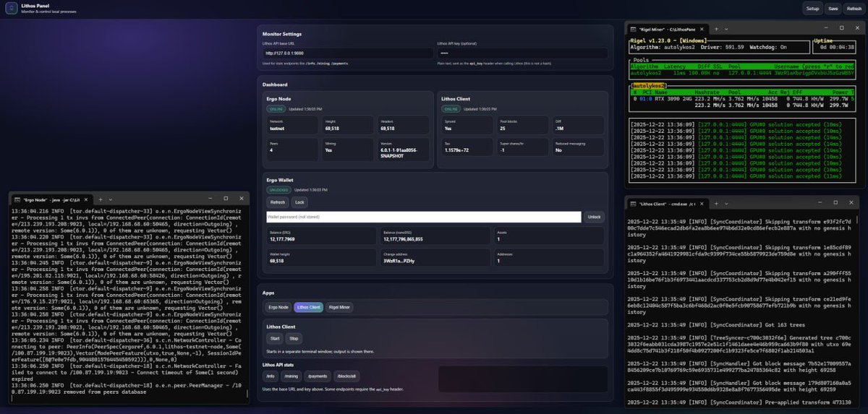868x414 pixels.
Task: Open a new tab in Ergo Node terminal
Action: click(101, 198)
